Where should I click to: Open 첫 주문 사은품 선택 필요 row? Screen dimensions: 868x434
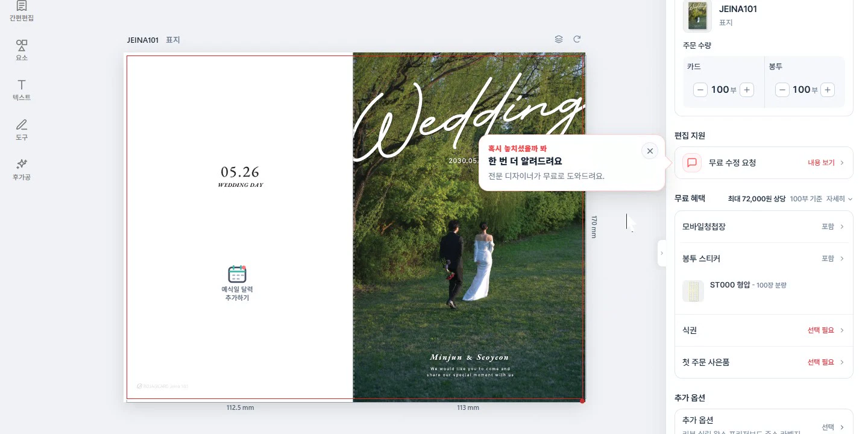coord(764,362)
